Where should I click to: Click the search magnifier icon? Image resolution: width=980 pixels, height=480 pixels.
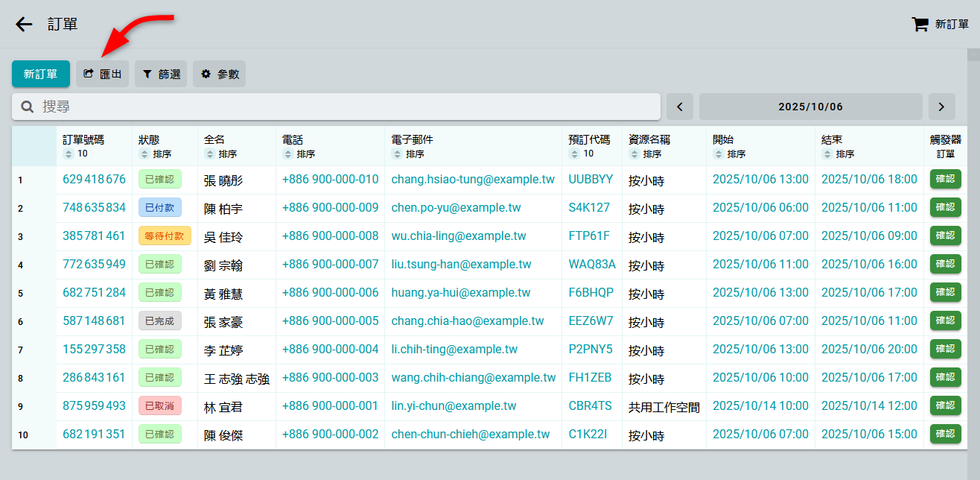click(x=28, y=107)
